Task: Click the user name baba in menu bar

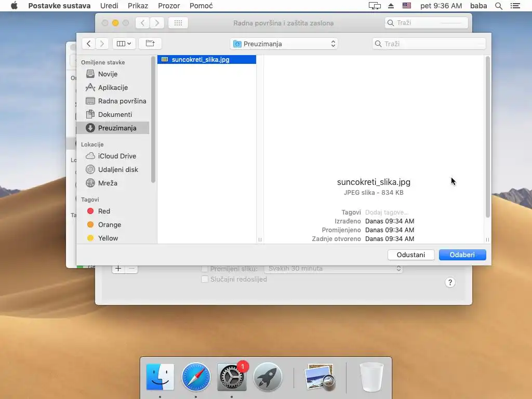Action: click(478, 6)
